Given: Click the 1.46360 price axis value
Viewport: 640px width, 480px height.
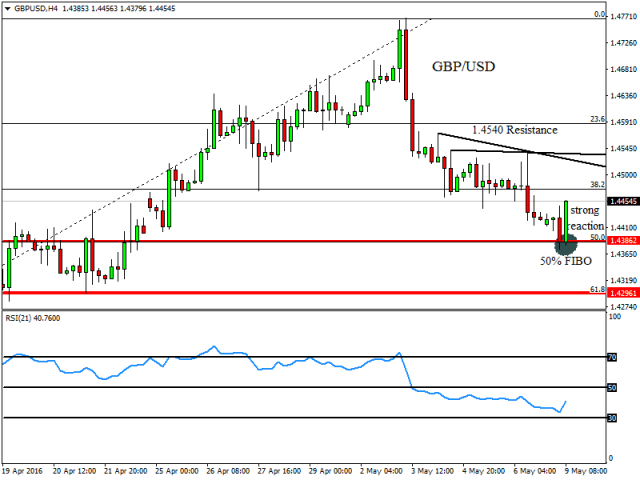Looking at the screenshot, I should point(623,96).
